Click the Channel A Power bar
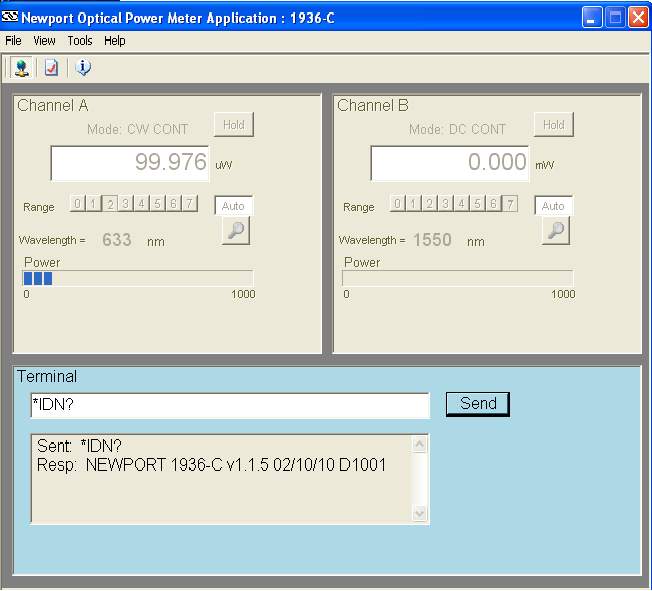This screenshot has height=591, width=652. click(138, 278)
